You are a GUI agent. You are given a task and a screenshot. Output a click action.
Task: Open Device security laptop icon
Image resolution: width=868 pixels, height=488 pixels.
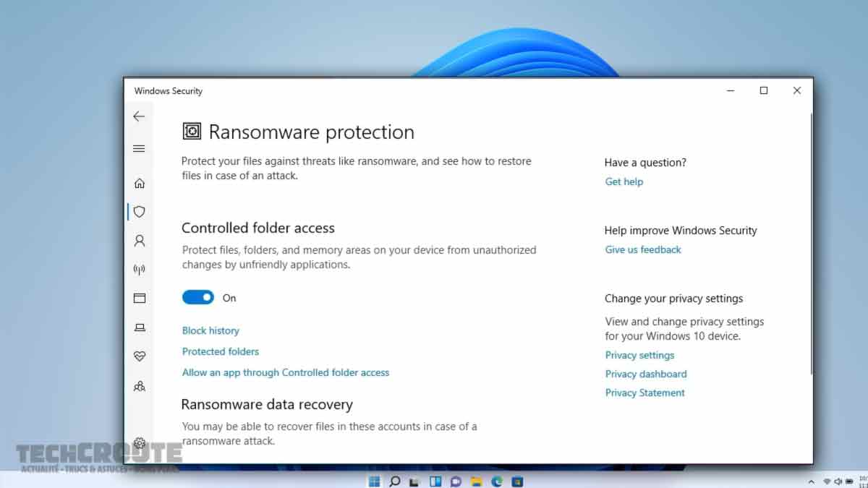coord(140,328)
